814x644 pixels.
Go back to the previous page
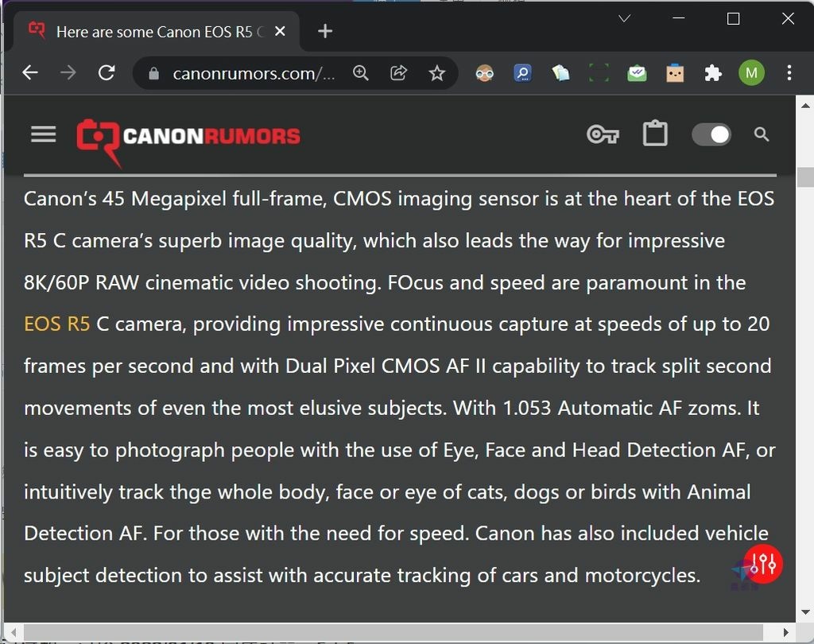pyautogui.click(x=30, y=72)
